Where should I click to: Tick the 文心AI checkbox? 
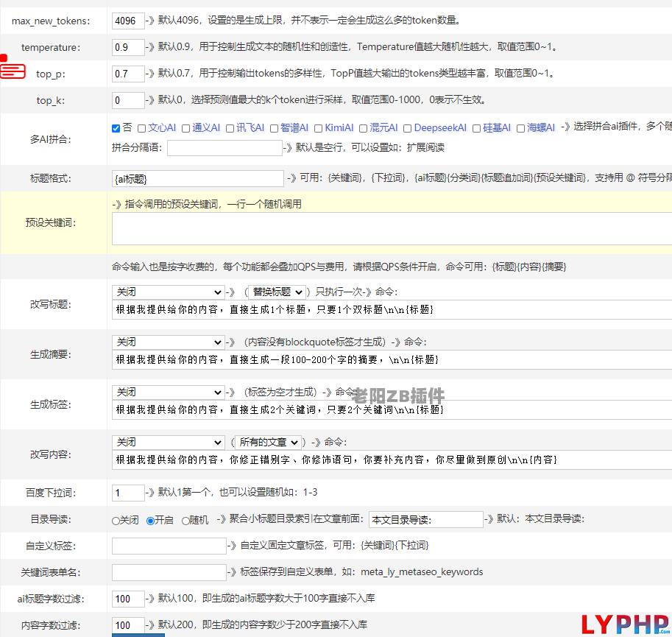pos(141,128)
